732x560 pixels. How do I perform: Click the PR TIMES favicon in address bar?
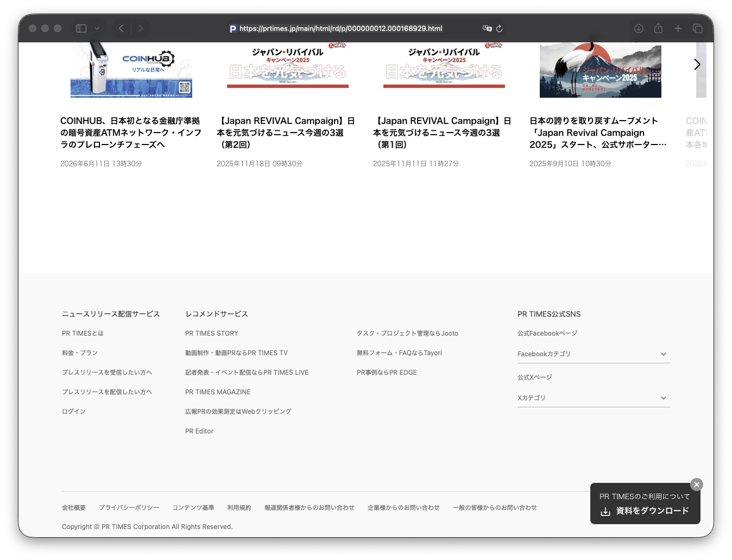point(233,29)
